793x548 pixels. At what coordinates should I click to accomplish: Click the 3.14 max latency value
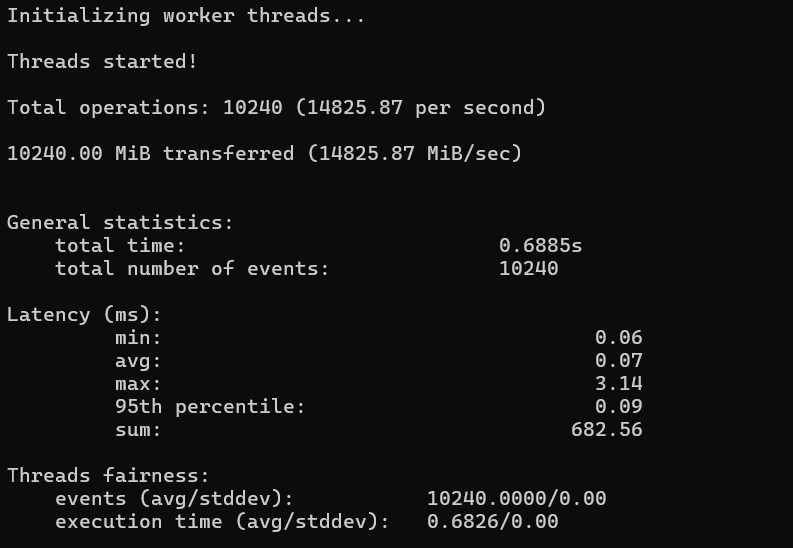(x=619, y=384)
